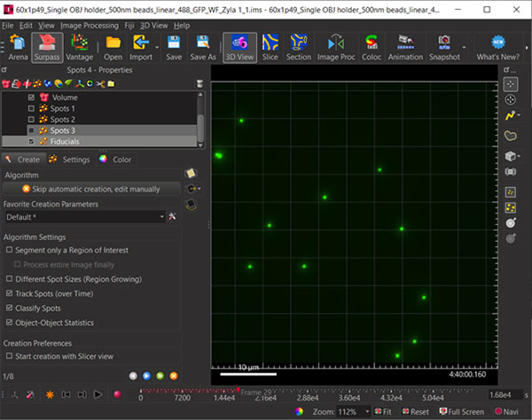Toggle the Volume visibility checkbox
Screen dimensions: 532x420
point(31,97)
